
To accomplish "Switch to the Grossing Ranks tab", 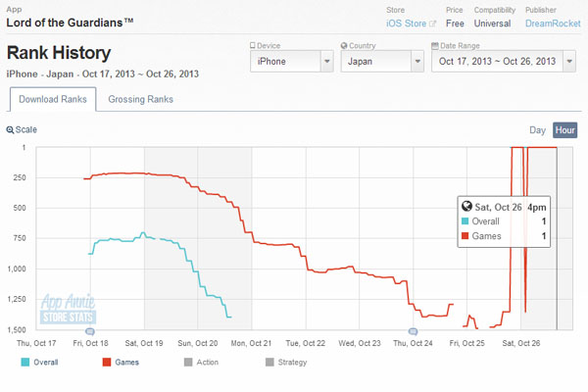I will pyautogui.click(x=140, y=99).
